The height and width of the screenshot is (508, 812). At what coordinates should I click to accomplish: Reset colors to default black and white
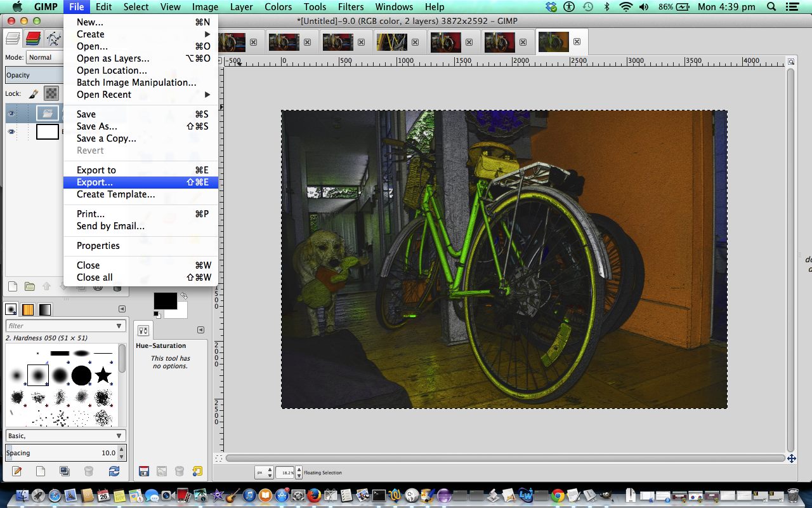coord(157,314)
